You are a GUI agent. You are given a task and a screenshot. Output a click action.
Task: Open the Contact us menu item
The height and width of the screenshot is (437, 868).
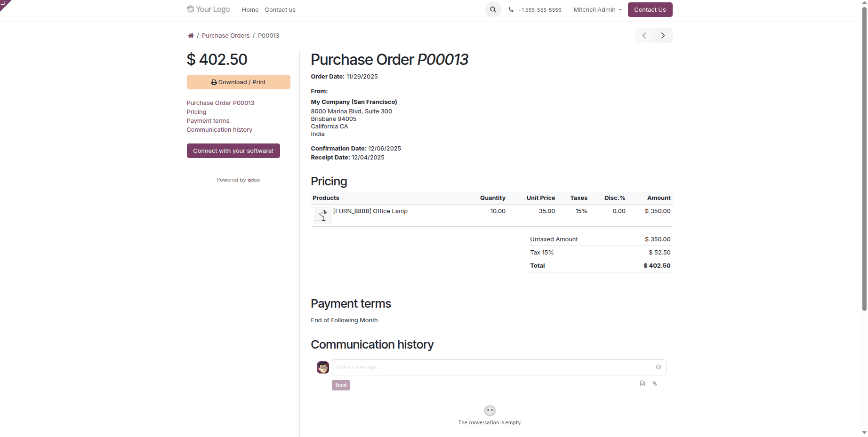(x=280, y=9)
